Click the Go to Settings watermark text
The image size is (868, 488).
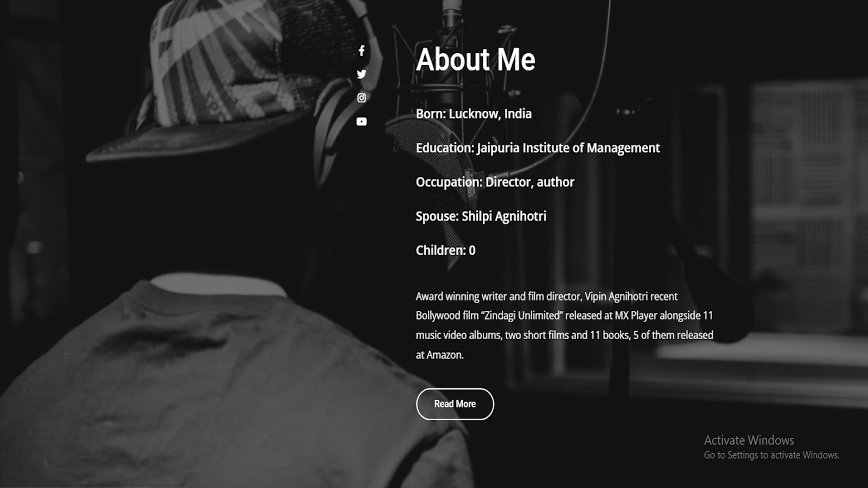[772, 455]
